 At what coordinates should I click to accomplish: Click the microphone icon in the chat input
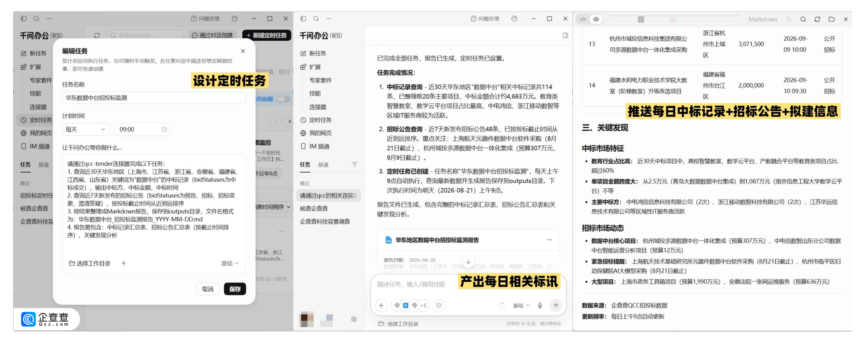(x=540, y=306)
